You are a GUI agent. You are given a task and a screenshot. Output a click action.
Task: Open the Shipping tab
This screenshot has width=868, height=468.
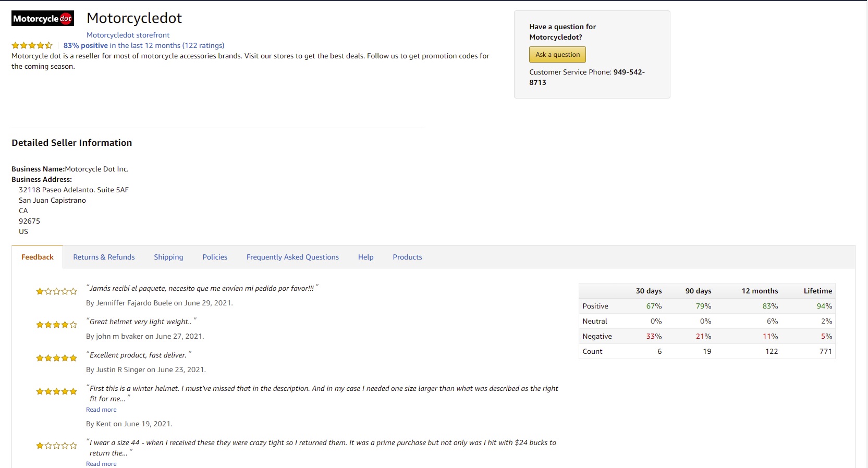pos(168,257)
